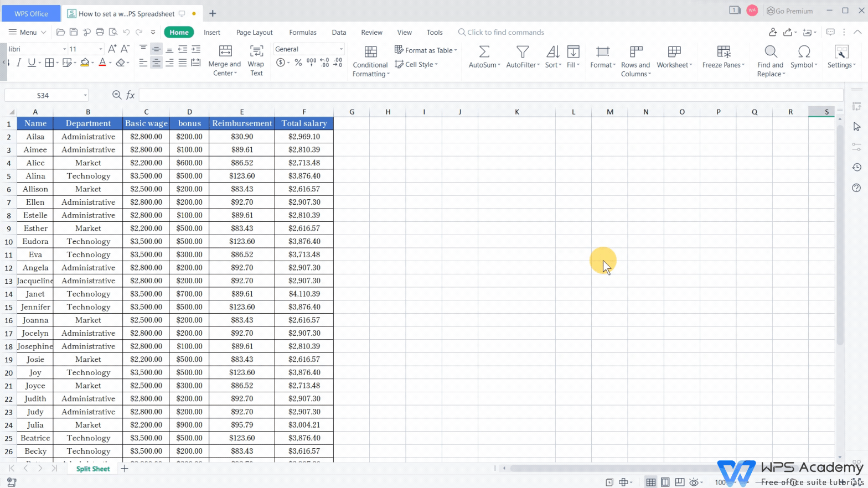The width and height of the screenshot is (868, 488).
Task: Center text horizontally
Action: (x=156, y=63)
